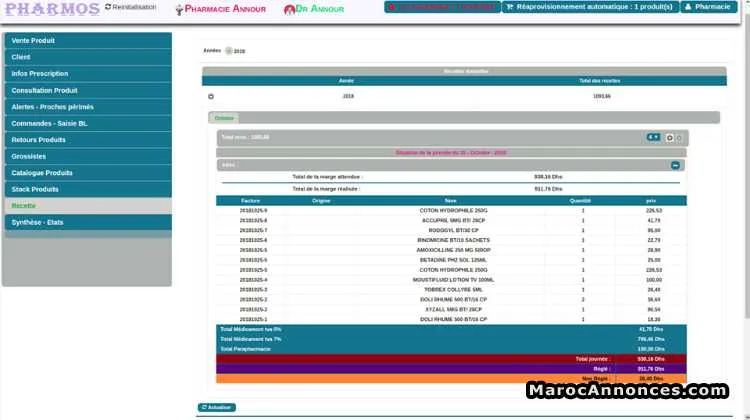Select the Octobre month tab
750x420 pixels.
click(x=224, y=118)
